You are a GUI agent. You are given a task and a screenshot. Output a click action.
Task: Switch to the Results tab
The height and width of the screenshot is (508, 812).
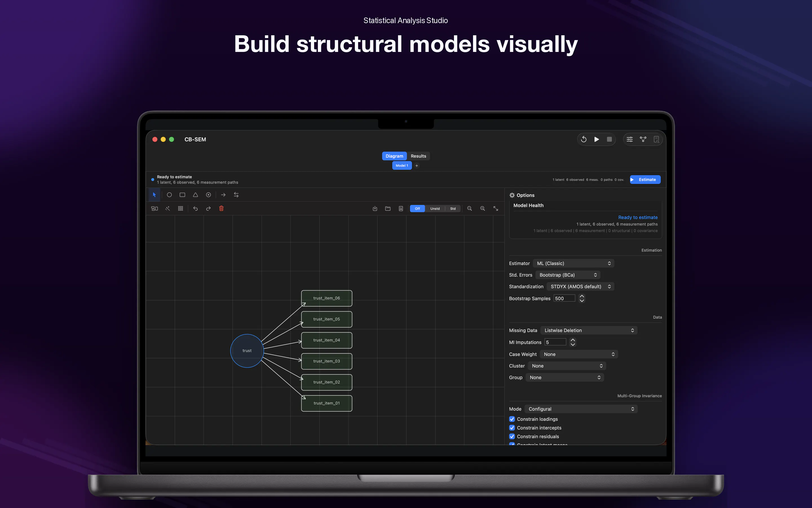coord(418,156)
